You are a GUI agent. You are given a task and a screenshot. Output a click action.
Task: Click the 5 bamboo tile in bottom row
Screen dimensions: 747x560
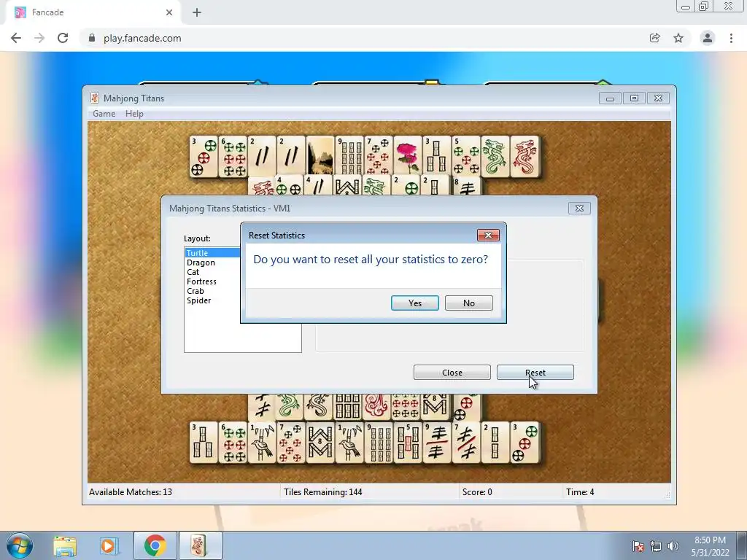coord(407,443)
